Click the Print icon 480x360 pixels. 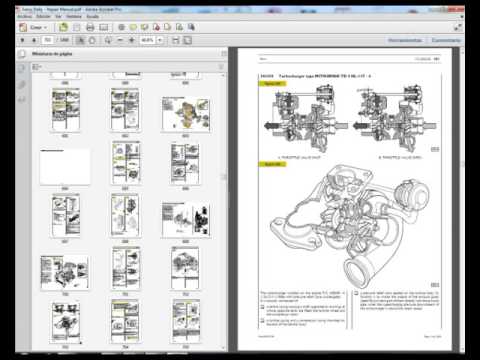[90, 27]
